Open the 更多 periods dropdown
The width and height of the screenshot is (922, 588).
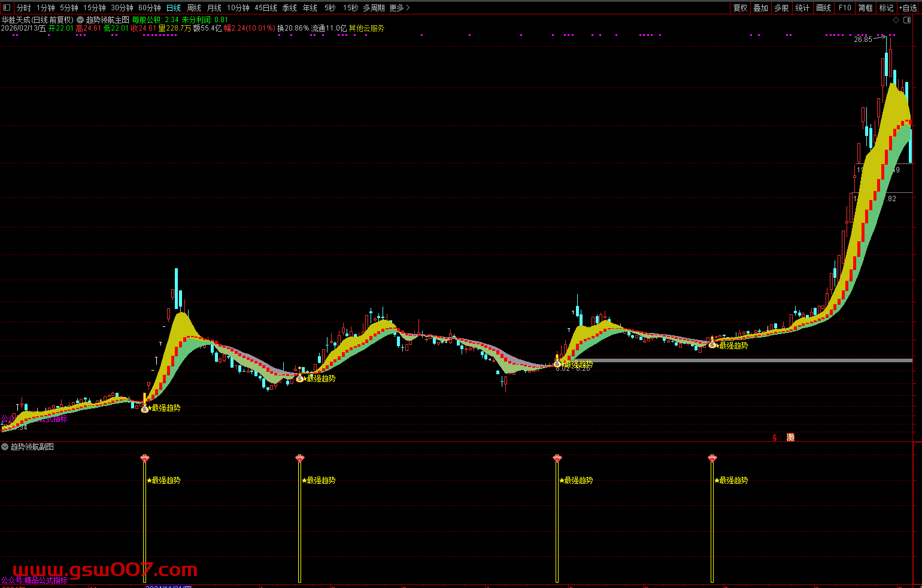point(399,8)
